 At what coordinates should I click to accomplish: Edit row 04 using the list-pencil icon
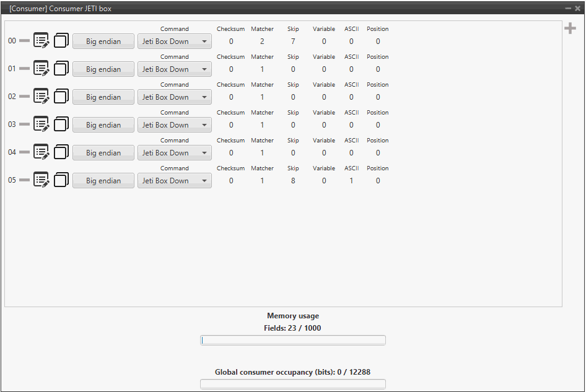click(41, 152)
